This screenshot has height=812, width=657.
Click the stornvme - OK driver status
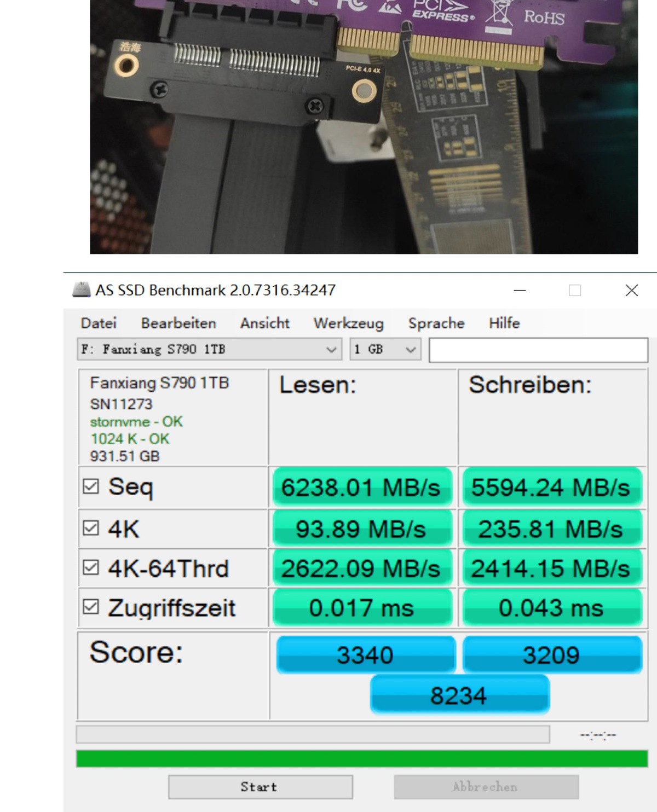point(136,421)
